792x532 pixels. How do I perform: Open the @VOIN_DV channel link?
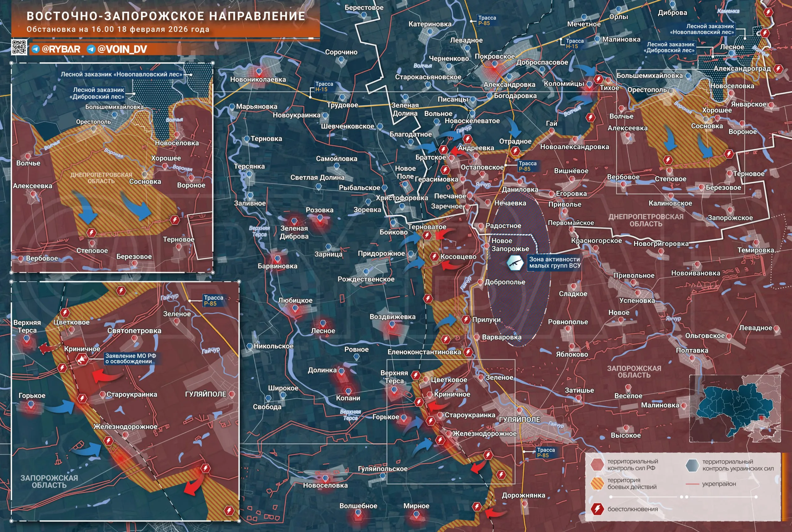122,49
